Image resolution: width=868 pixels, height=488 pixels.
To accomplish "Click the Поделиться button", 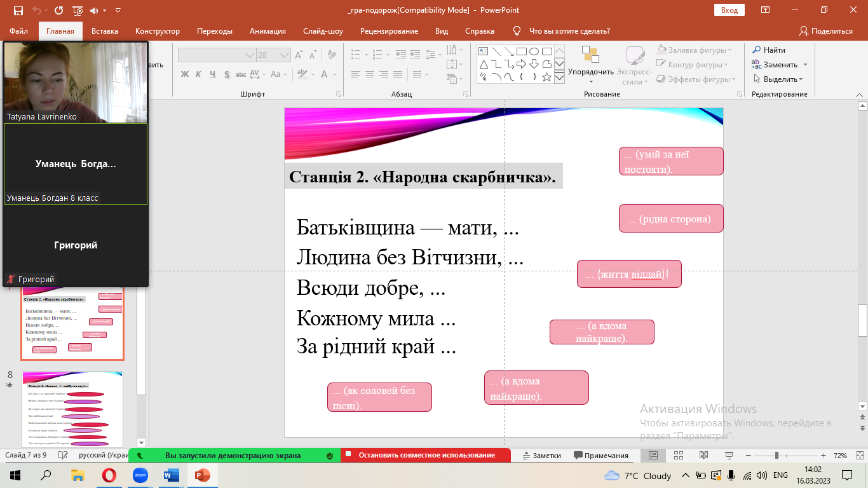I will click(825, 30).
